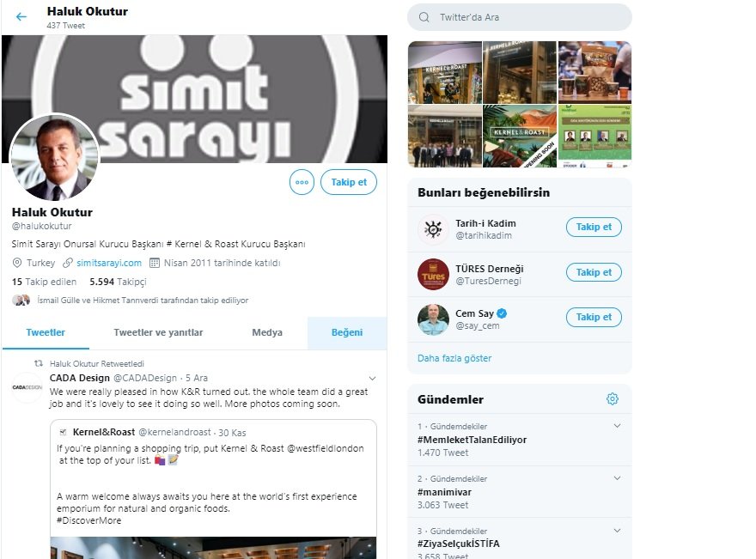Expand the CADA Design tweet options chevron
This screenshot has width=756, height=559.
coord(372,379)
